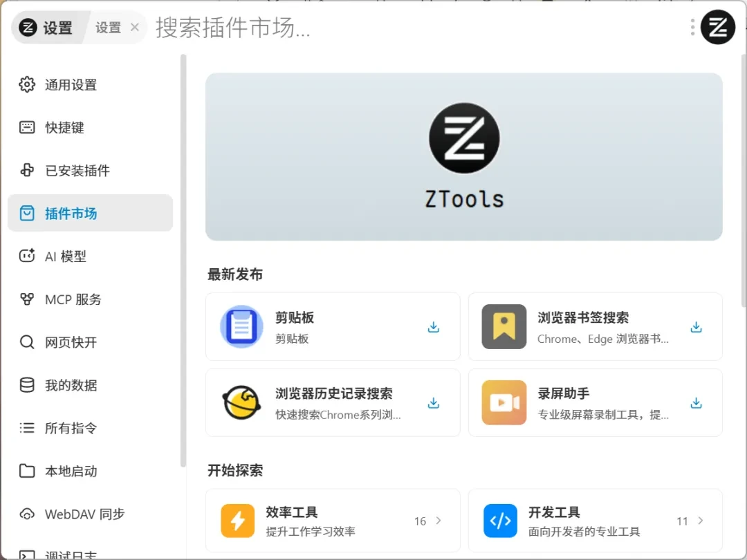This screenshot has height=560, width=747.
Task: Expand the 开发工具 category chevron
Action: point(700,521)
